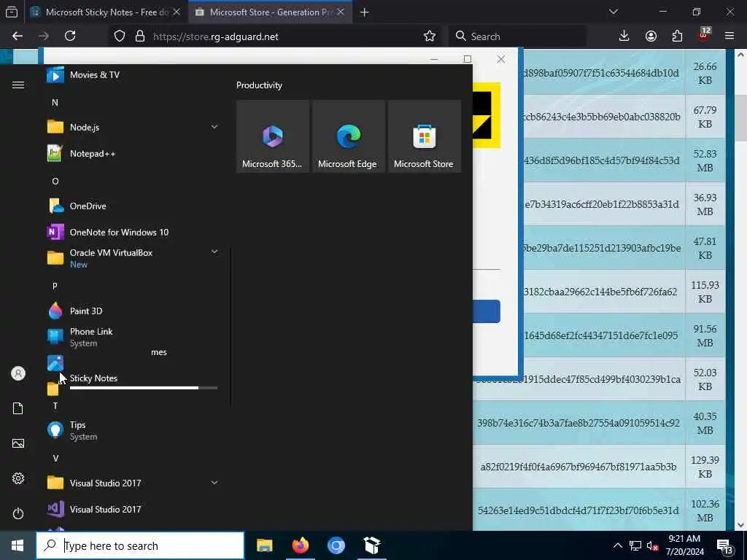Screen dimensions: 747x560
Task: Jump to letter N section
Action: click(x=55, y=102)
